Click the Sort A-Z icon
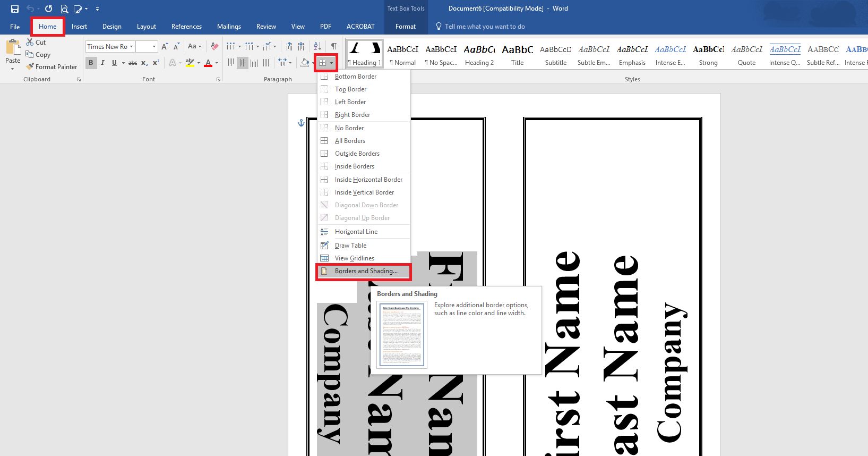868x456 pixels. (x=317, y=47)
